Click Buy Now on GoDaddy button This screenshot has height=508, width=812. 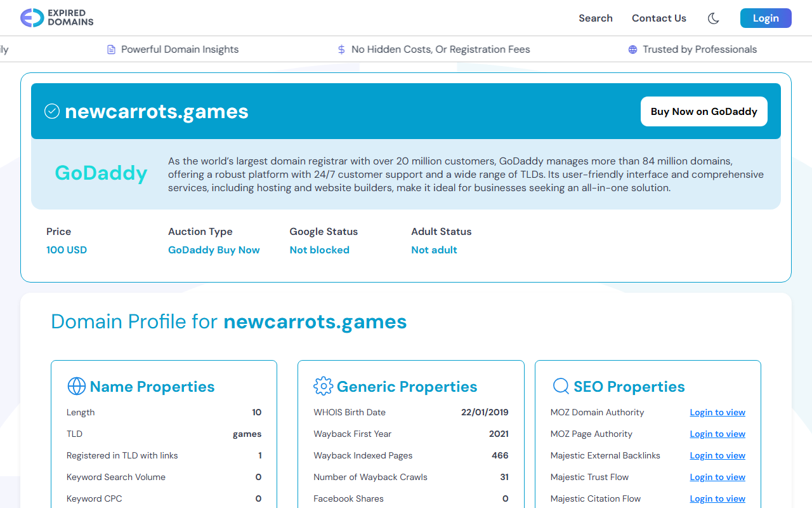(x=704, y=111)
